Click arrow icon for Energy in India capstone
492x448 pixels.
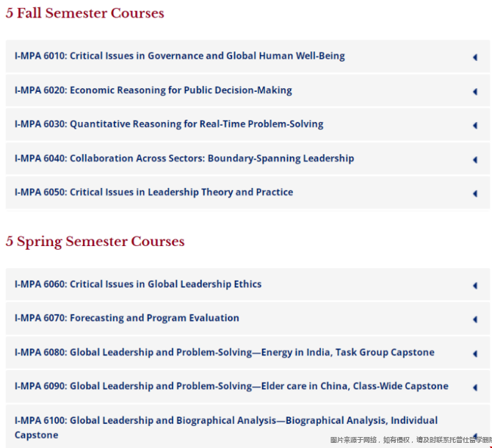(475, 353)
